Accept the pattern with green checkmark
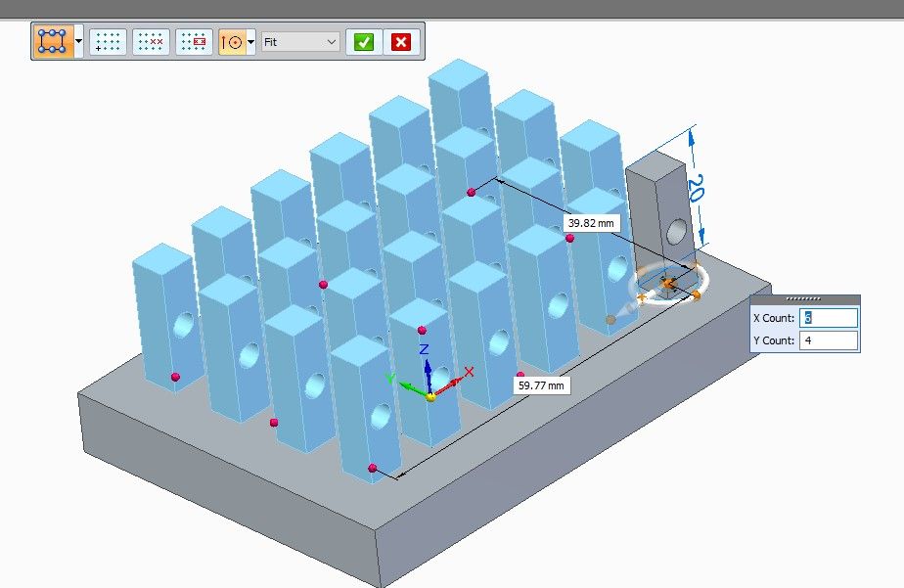The image size is (904, 588). point(364,42)
